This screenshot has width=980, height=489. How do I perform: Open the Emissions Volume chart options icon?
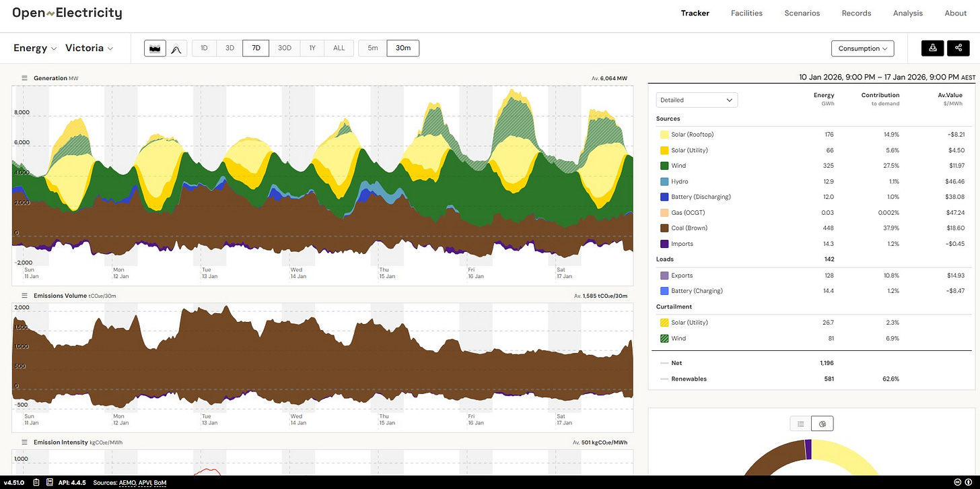[x=24, y=296]
